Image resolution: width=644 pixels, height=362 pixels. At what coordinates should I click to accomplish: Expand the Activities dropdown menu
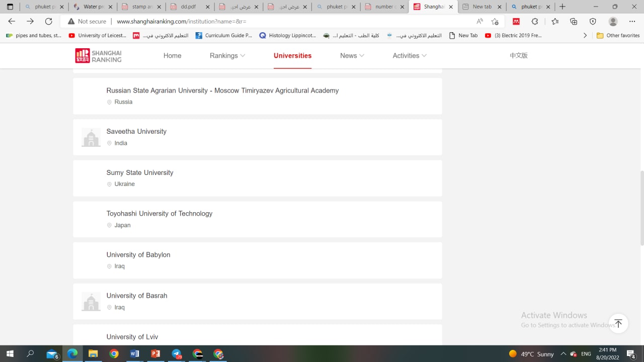[410, 56]
